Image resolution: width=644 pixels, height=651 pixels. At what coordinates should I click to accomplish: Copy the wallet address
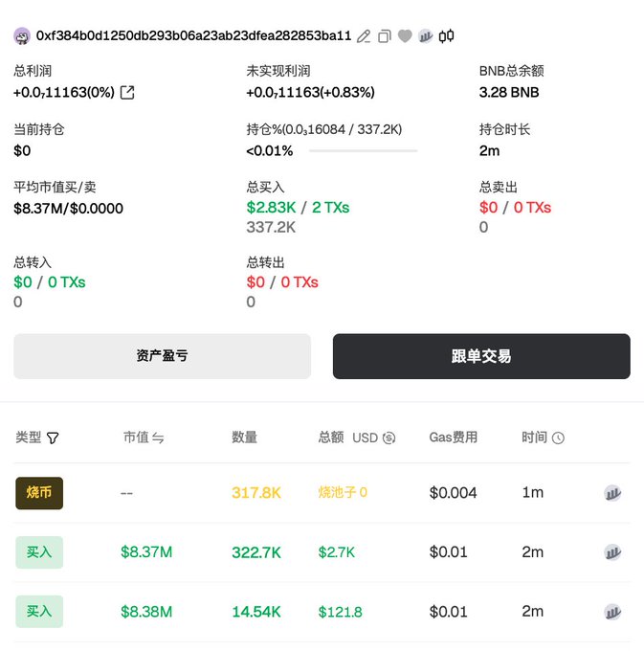click(385, 36)
